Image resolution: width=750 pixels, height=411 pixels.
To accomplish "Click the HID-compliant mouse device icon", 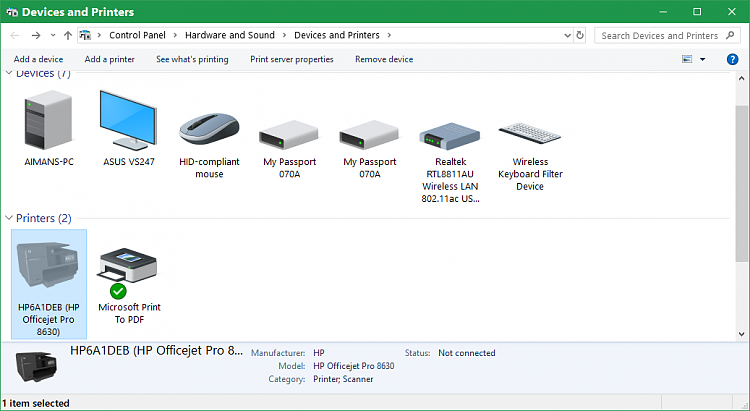I will 209,125.
